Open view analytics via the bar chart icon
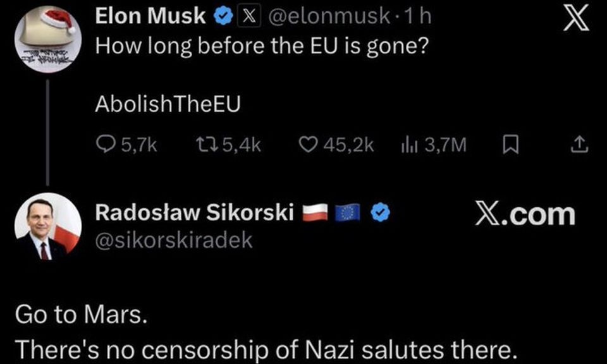Viewport: 607px width, 364px height. (410, 144)
